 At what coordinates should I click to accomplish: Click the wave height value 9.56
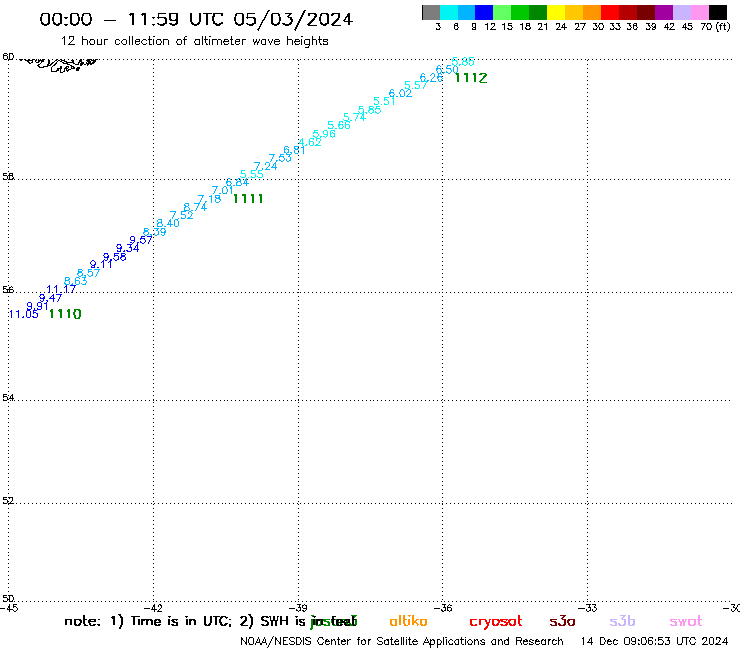coord(115,257)
